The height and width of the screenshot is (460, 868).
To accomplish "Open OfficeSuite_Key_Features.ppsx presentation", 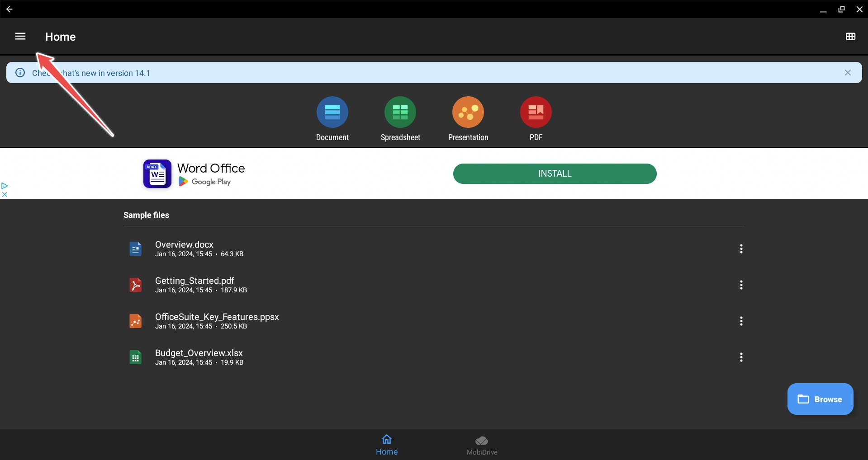I will point(217,321).
